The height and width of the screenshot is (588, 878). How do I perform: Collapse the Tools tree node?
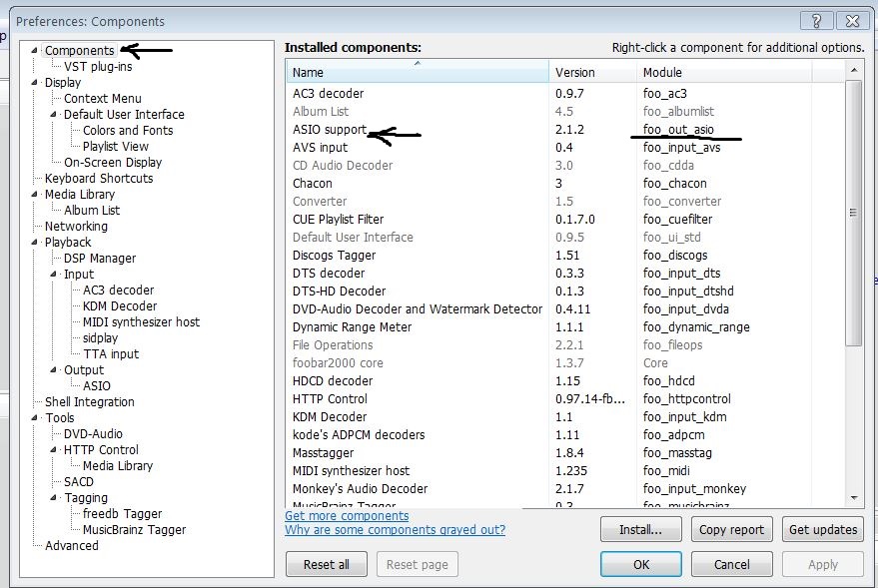tap(34, 418)
